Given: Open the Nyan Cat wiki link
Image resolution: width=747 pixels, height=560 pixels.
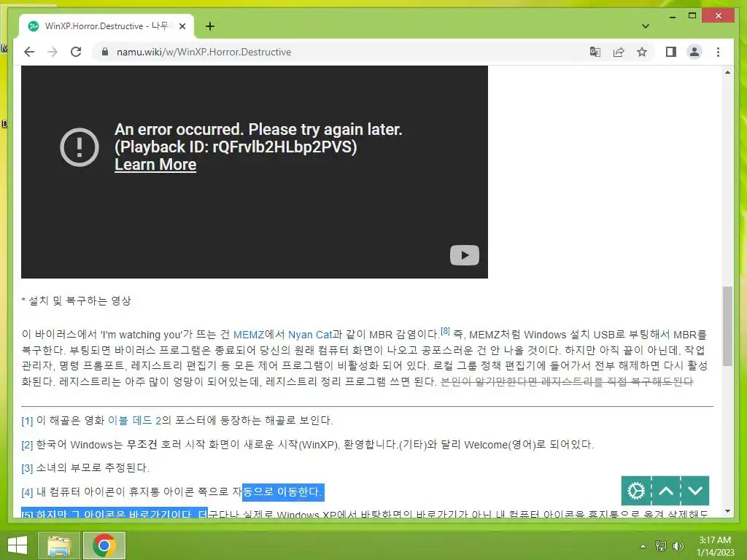Looking at the screenshot, I should coord(309,335).
